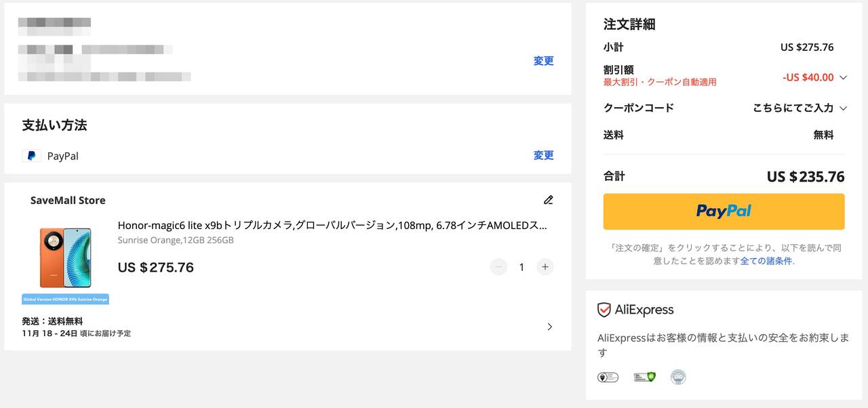Decrease quantity with the minus button
Screen dimensions: 868x408
coord(498,267)
